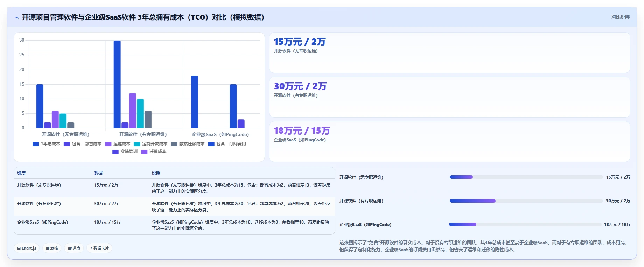
Task: Click the small icon before the dashboard title
Action: pyautogui.click(x=16, y=17)
